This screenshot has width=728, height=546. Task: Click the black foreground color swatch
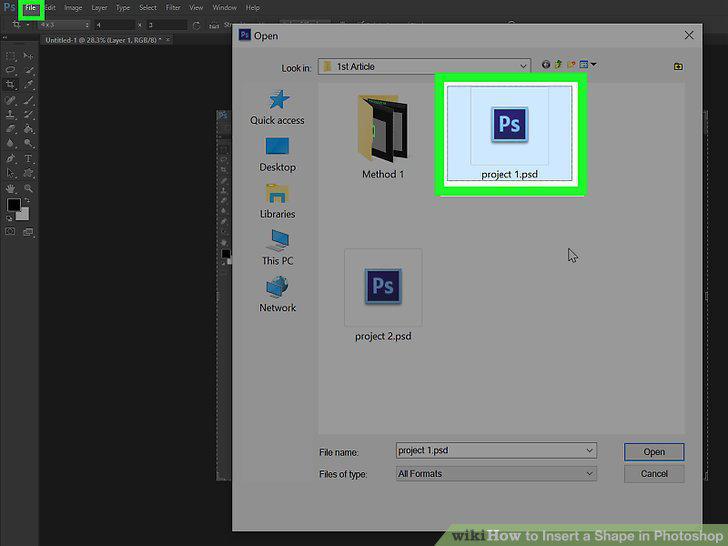click(x=13, y=205)
